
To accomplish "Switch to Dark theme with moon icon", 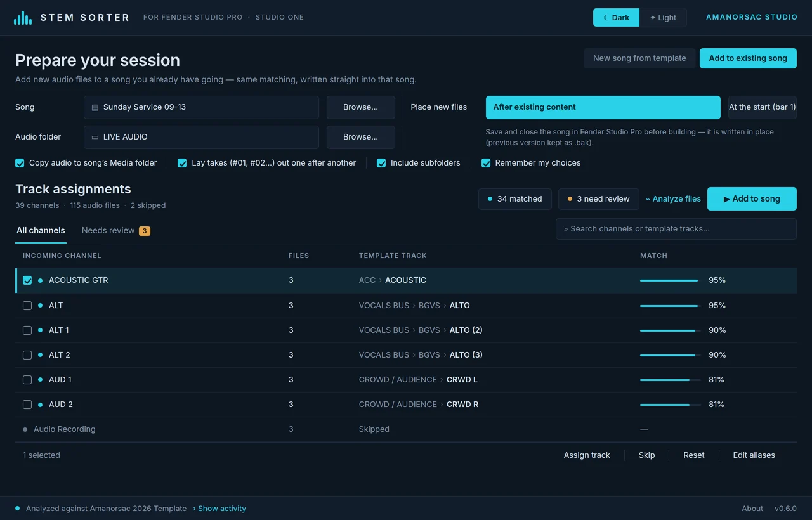I will [x=616, y=18].
